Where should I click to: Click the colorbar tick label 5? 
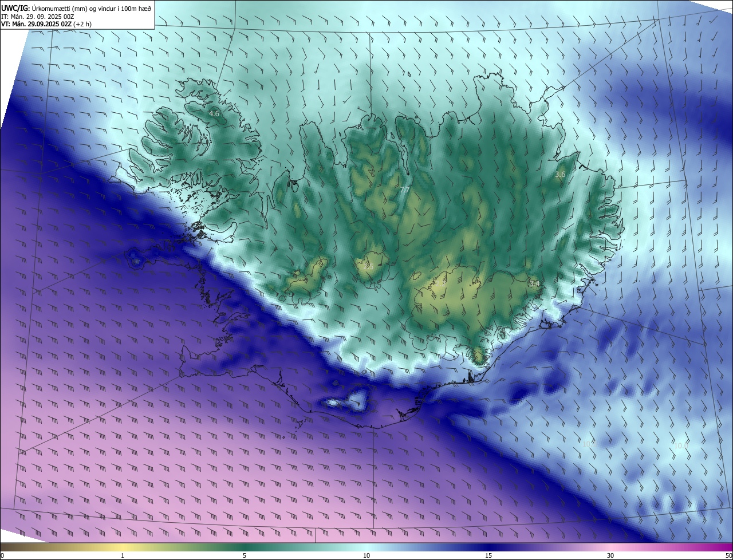(245, 555)
